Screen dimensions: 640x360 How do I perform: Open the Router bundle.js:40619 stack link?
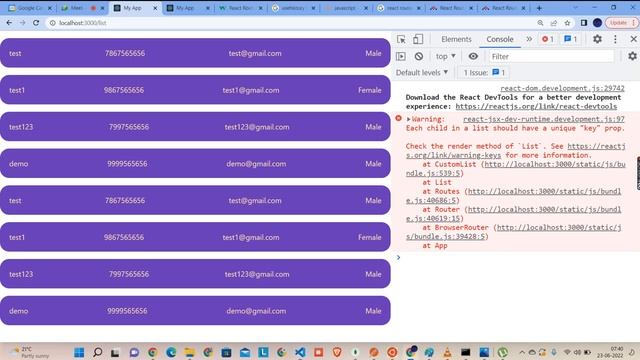[x=513, y=213]
